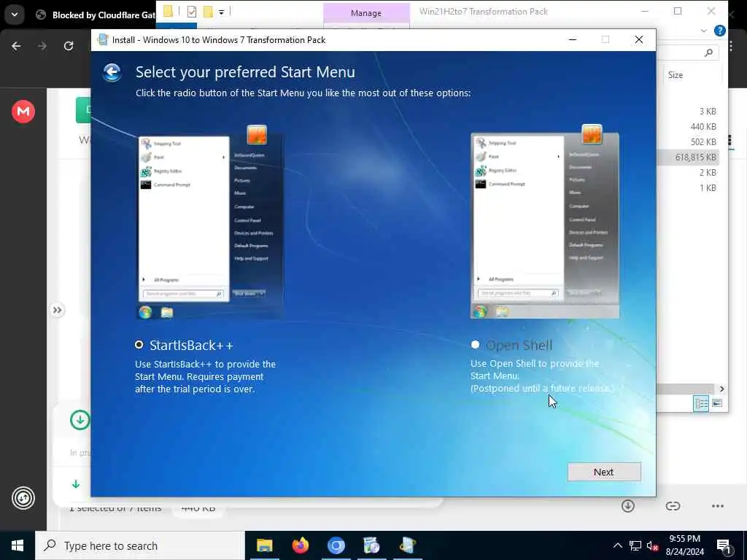Viewport: 747px width, 560px height.
Task: Click the Open Shell start menu preview thumbnail
Action: point(545,222)
